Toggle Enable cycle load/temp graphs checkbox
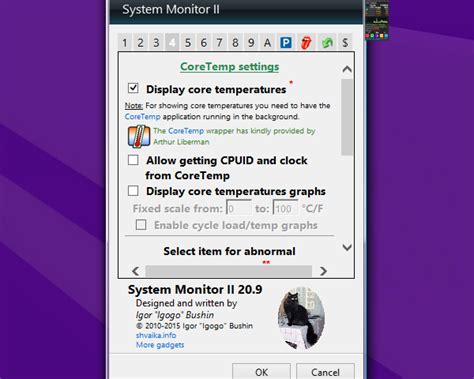This screenshot has height=379, width=474. 141,225
